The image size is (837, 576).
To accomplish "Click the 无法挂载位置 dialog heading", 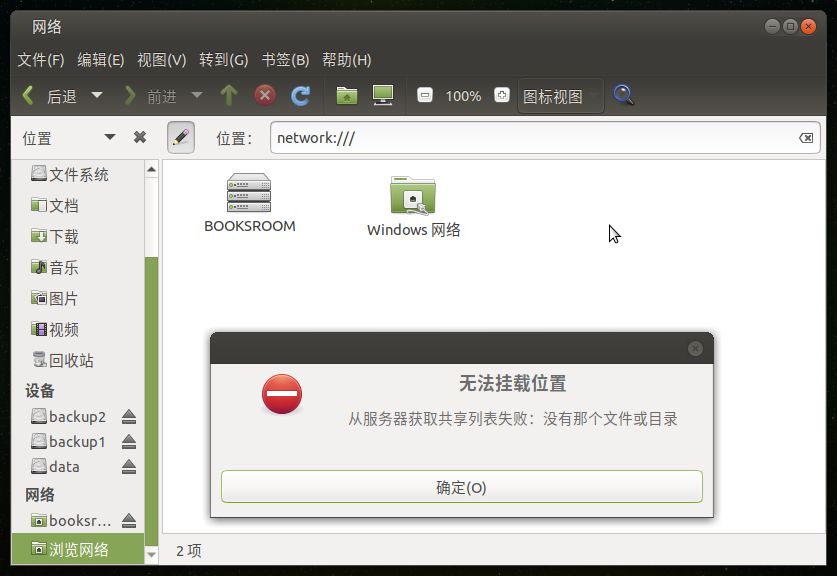I will point(512,383).
